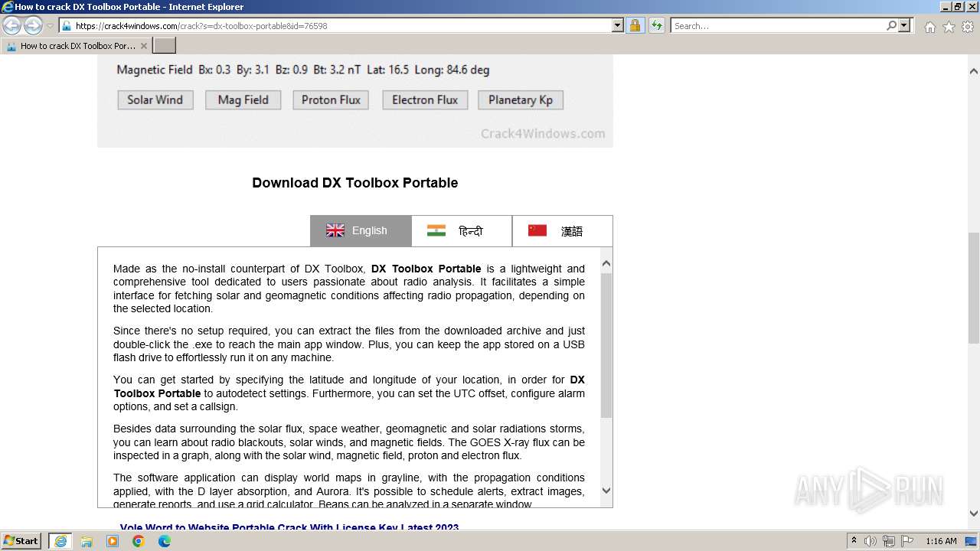Click the Refresh page icon
Image resolution: width=980 pixels, height=551 pixels.
[x=656, y=25]
